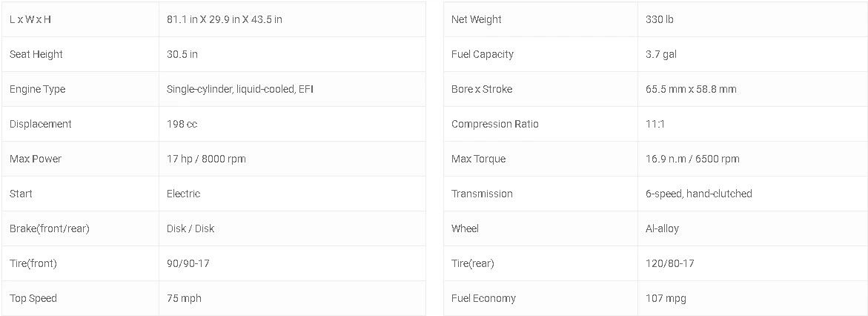
Task: Click the 17 hp / 8000 rpm value
Action: (207, 159)
